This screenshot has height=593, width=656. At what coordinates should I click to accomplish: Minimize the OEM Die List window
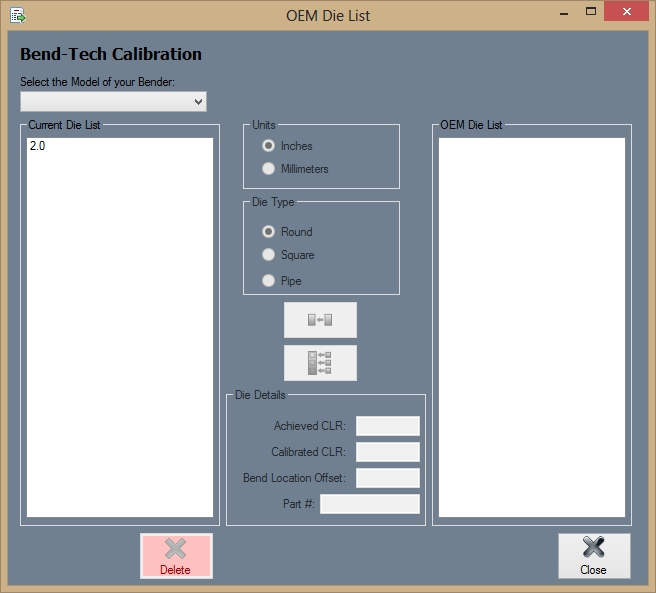pyautogui.click(x=564, y=13)
